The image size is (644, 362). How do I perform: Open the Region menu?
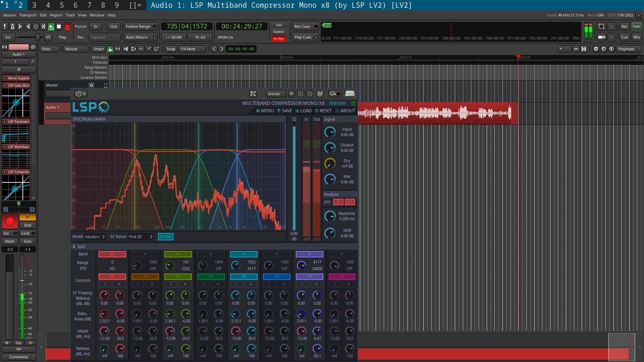click(x=56, y=15)
